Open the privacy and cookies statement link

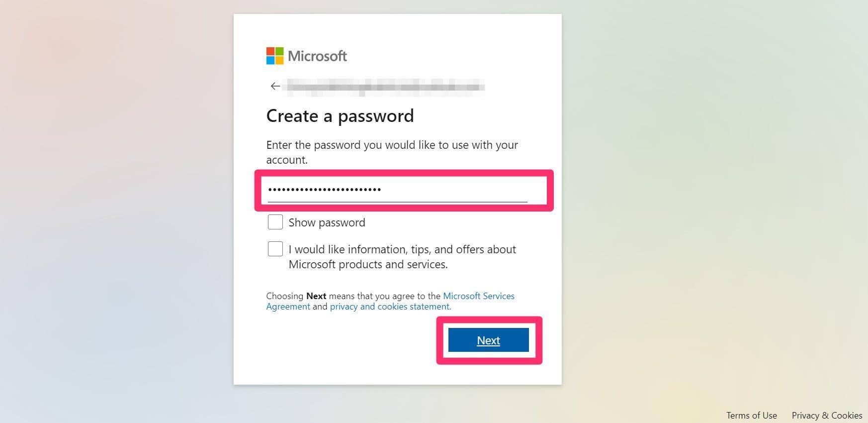[390, 307]
